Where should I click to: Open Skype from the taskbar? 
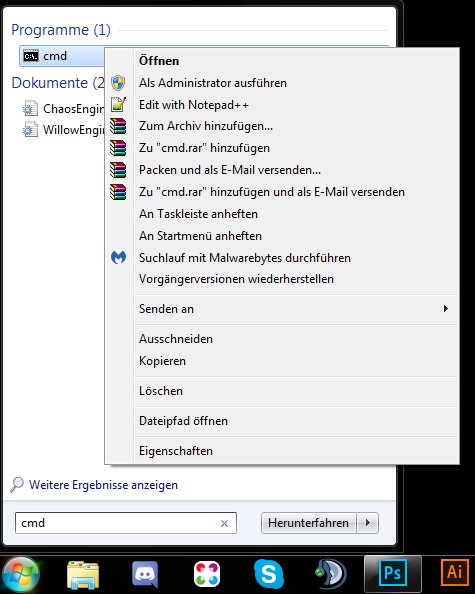pos(269,574)
